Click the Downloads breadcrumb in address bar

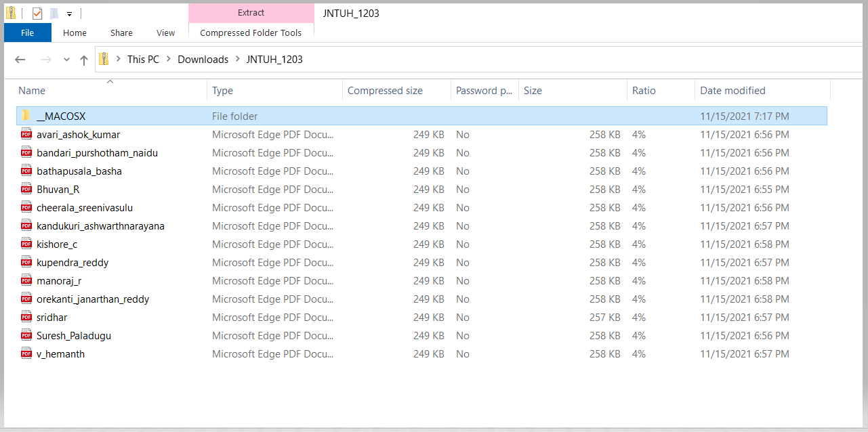(203, 60)
